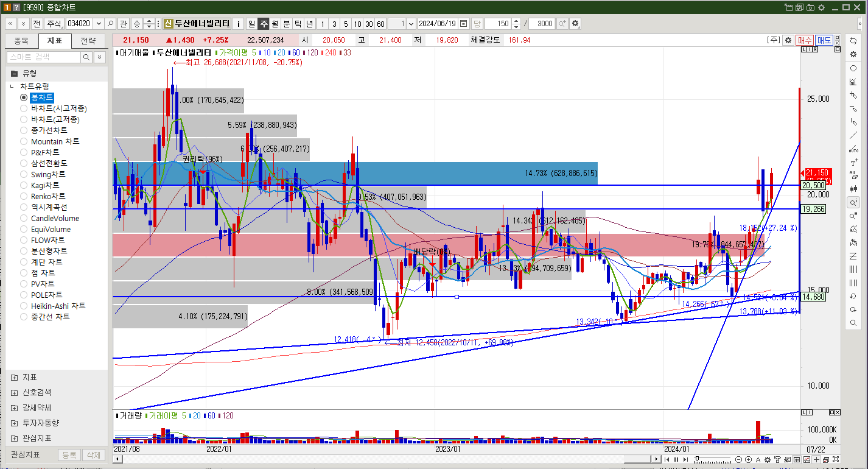Select 종가선차트 radio option

24,130
